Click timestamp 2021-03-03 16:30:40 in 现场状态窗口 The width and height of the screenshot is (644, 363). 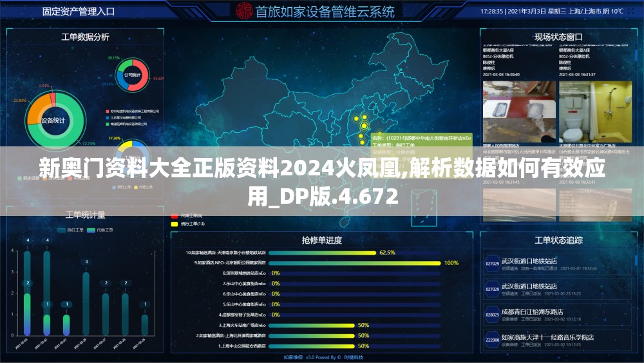[x=501, y=74]
